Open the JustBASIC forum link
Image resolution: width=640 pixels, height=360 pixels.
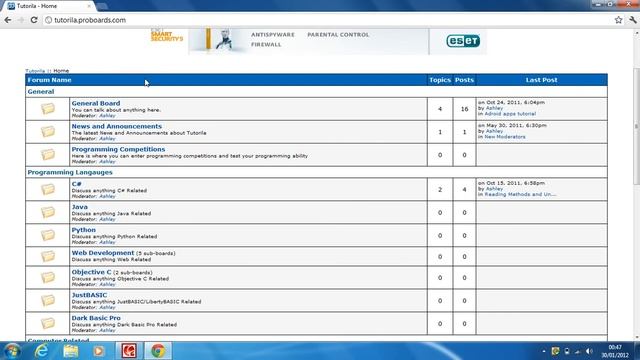point(89,295)
